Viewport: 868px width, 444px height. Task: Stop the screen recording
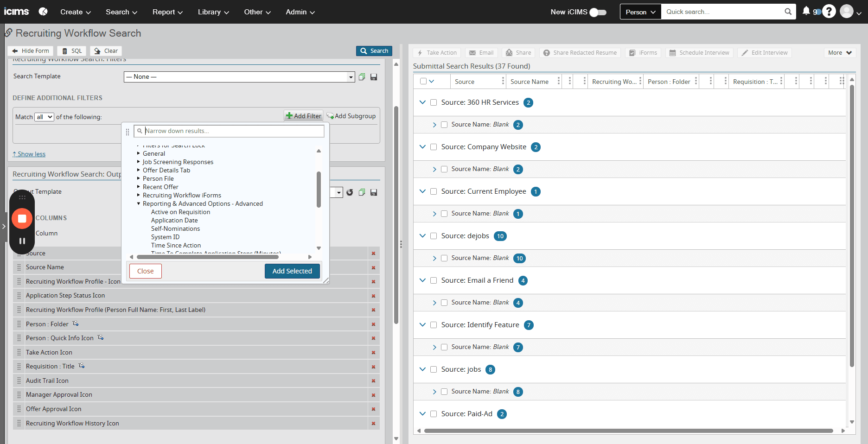pyautogui.click(x=22, y=218)
